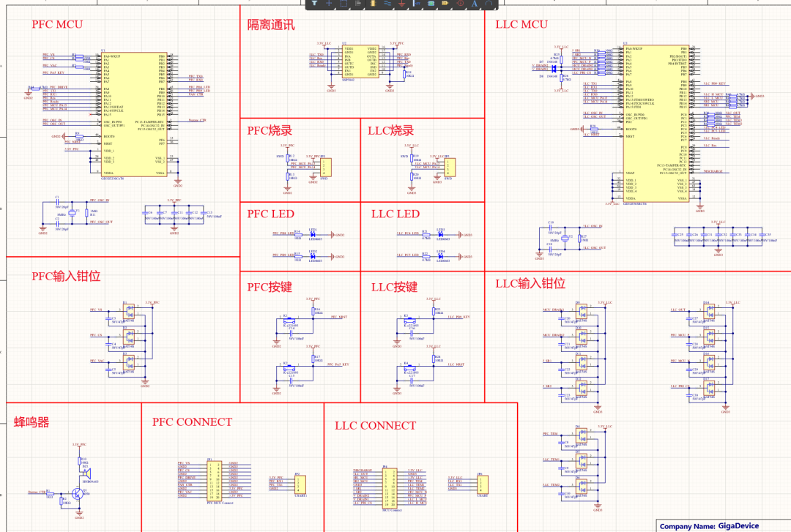Choose the dashed rectangle selection tool

343,4
